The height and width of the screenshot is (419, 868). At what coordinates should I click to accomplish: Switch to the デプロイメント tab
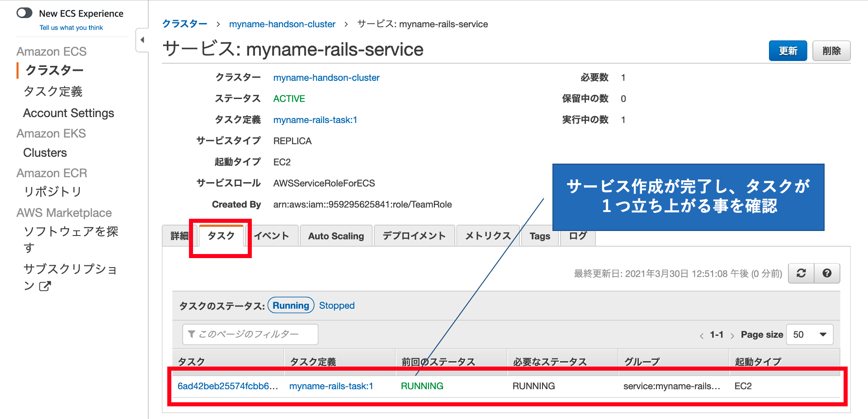coord(414,236)
